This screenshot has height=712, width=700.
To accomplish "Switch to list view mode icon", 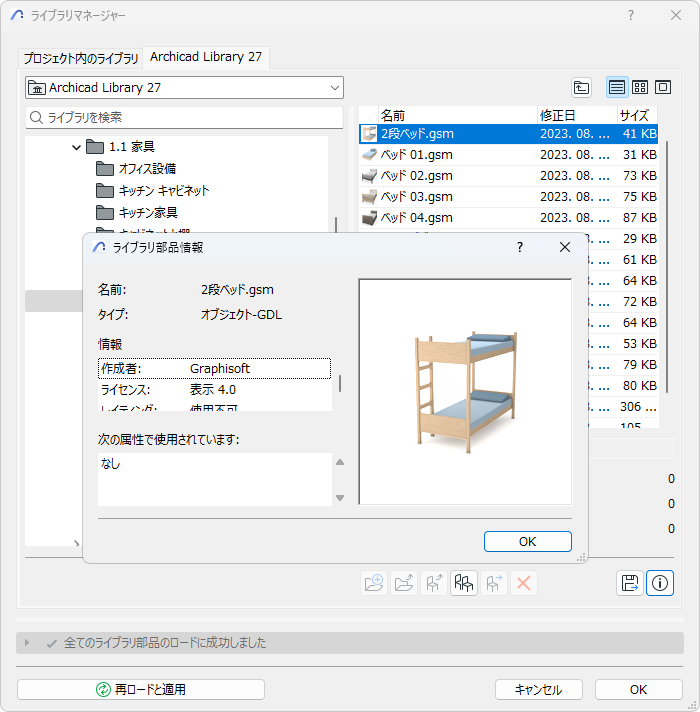I will pyautogui.click(x=617, y=87).
